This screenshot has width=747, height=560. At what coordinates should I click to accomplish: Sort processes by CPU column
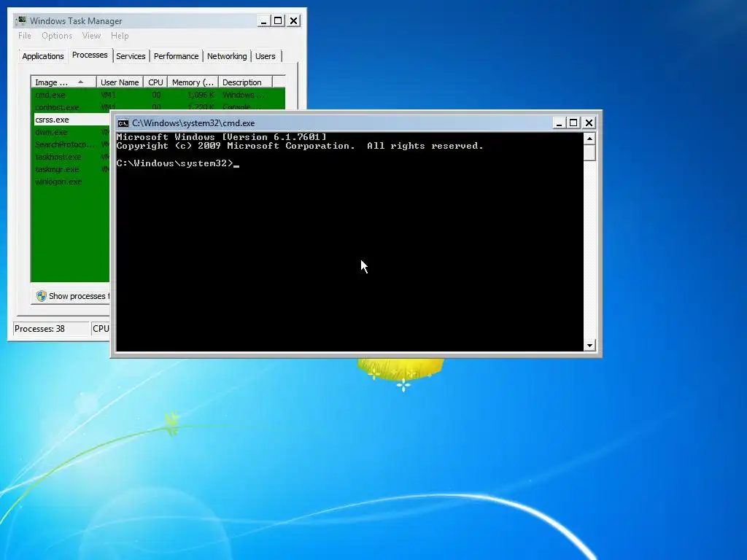coord(155,82)
